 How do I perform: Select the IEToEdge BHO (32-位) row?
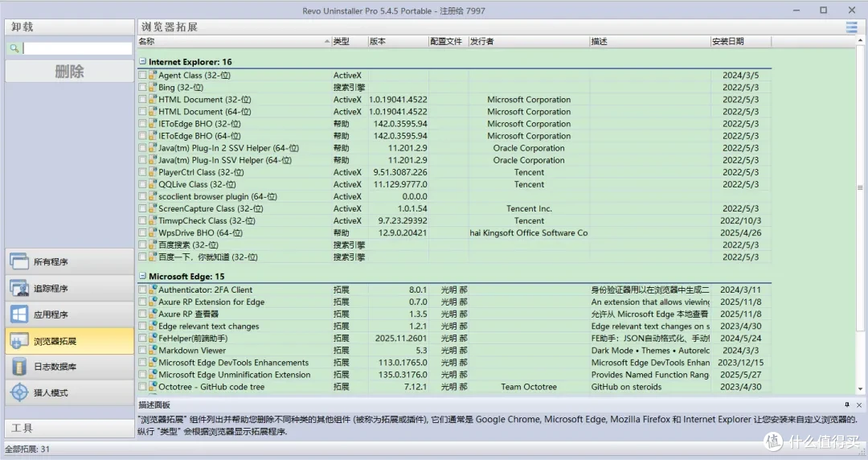click(x=454, y=124)
